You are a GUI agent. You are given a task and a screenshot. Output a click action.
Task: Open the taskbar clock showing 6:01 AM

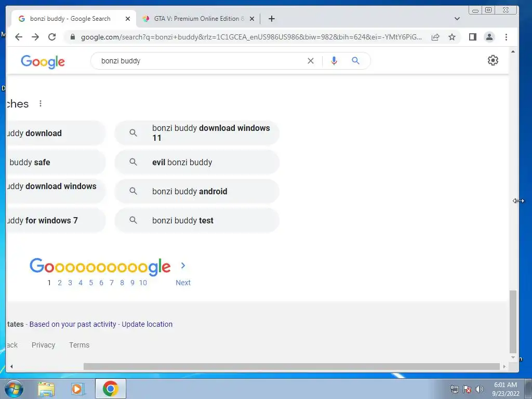pos(506,389)
